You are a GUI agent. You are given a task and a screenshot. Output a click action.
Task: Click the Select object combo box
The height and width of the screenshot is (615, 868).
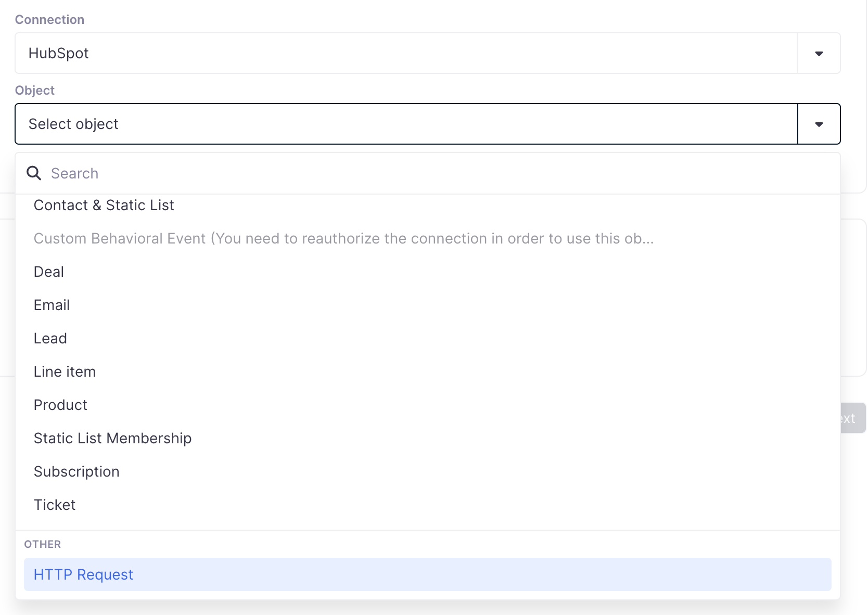click(406, 124)
